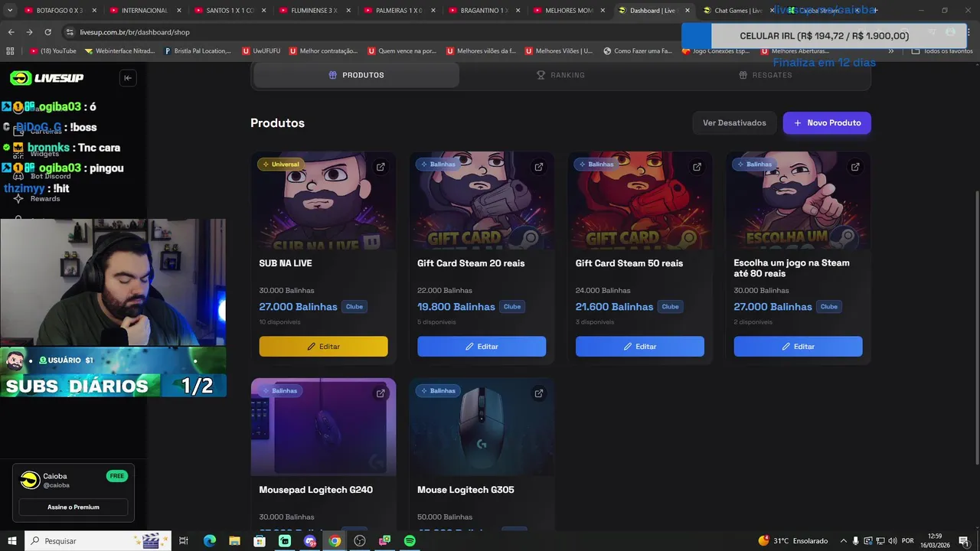Viewport: 980px width, 551px height.
Task: Click the site info icon in address bar
Action: tap(70, 32)
